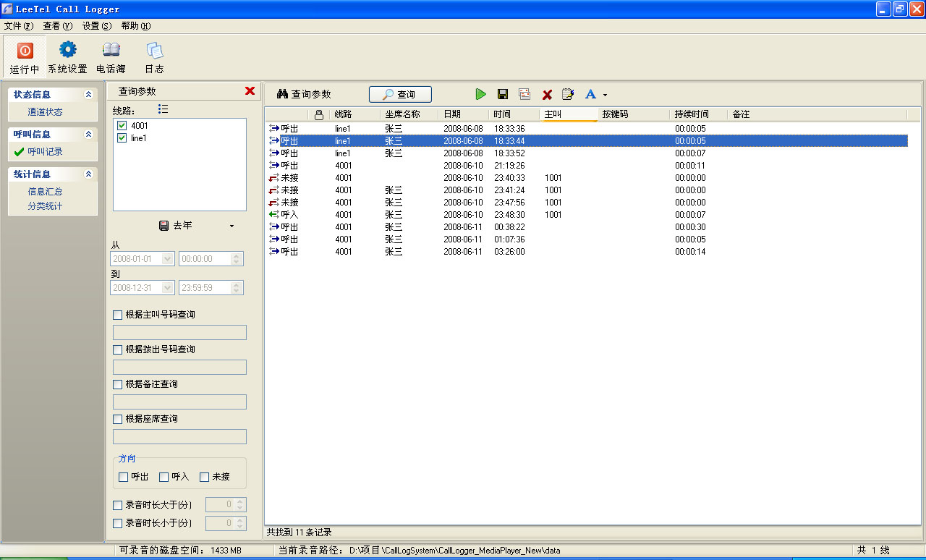926x560 pixels.
Task: Open font options dropdown arrow
Action: 605,95
